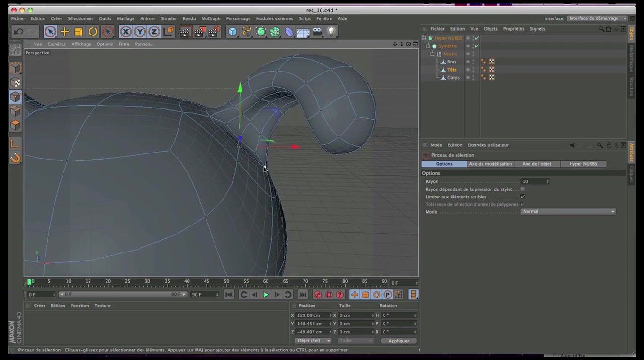Select the Tête object in the object list
Viewport: 644px width, 360px height.
click(x=452, y=70)
